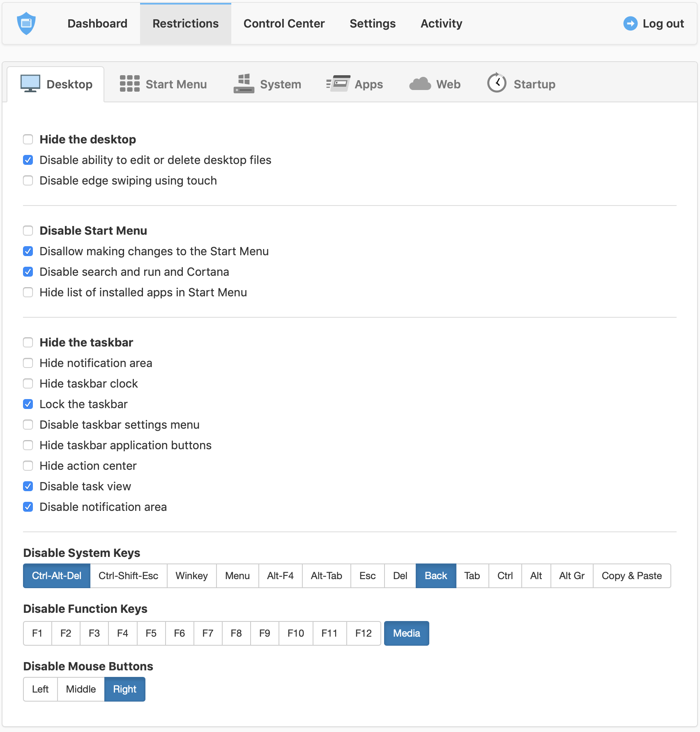The image size is (700, 732).
Task: Disable the Alt-Tab system key
Action: pos(327,576)
